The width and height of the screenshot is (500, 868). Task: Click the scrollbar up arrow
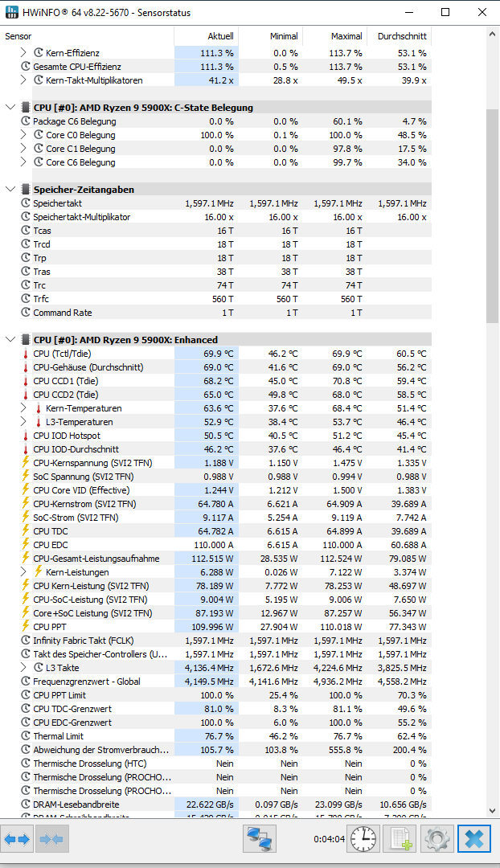click(x=492, y=35)
